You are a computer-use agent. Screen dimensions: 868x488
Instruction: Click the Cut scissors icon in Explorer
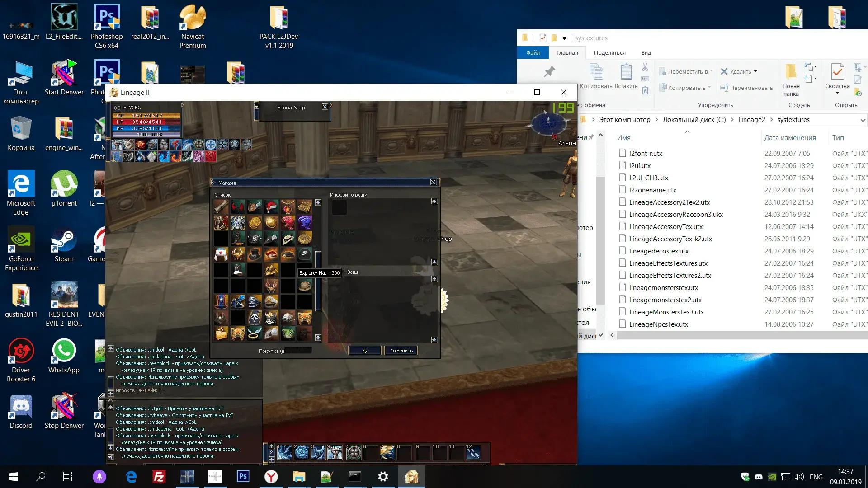(x=645, y=67)
